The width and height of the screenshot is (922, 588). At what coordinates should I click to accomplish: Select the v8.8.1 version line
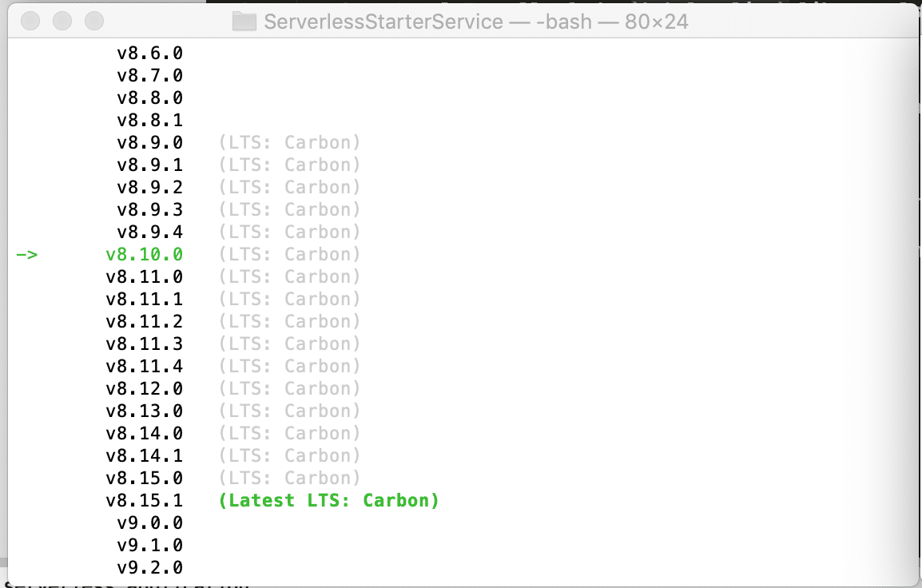tap(149, 120)
